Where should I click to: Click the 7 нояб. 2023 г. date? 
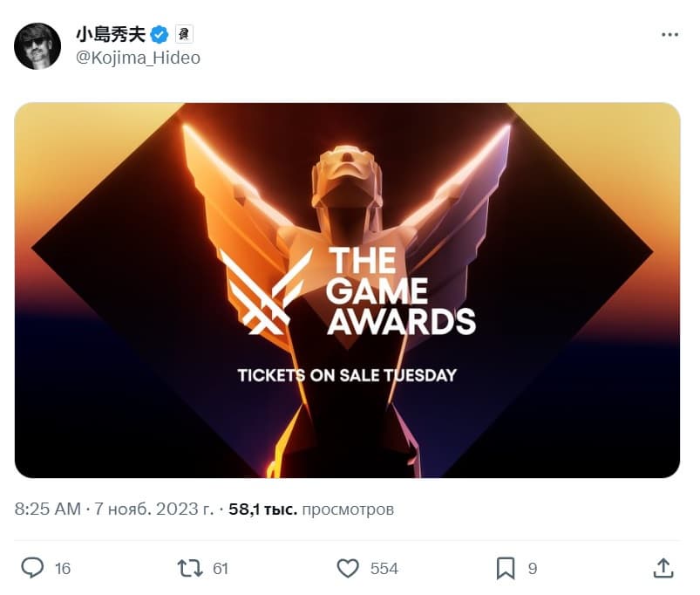pyautogui.click(x=154, y=510)
